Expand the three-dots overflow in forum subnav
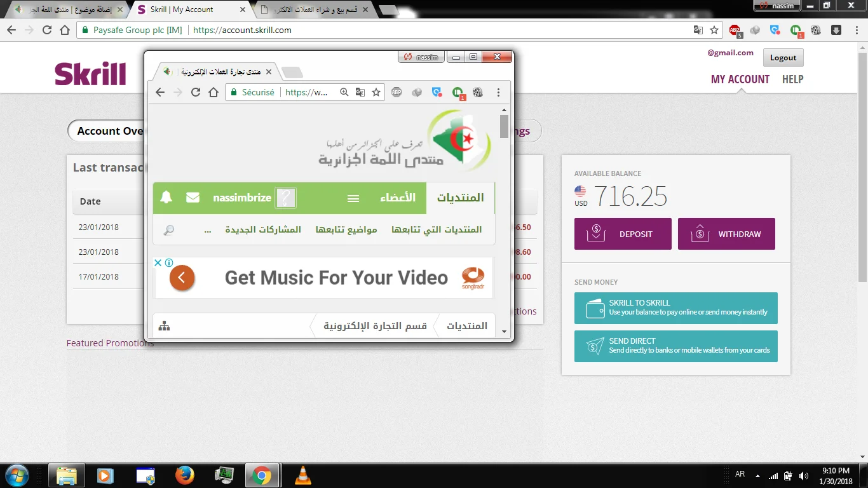Image resolution: width=868 pixels, height=488 pixels. pos(208,230)
